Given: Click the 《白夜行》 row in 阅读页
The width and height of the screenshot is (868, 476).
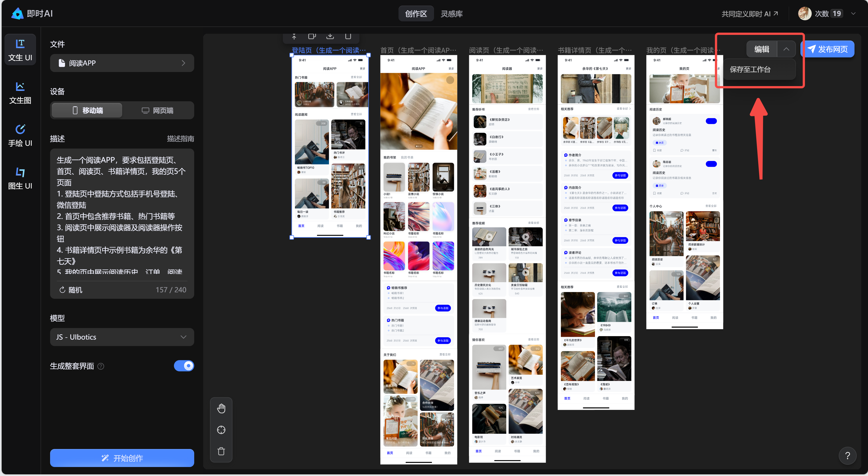Looking at the screenshot, I should pos(507,139).
